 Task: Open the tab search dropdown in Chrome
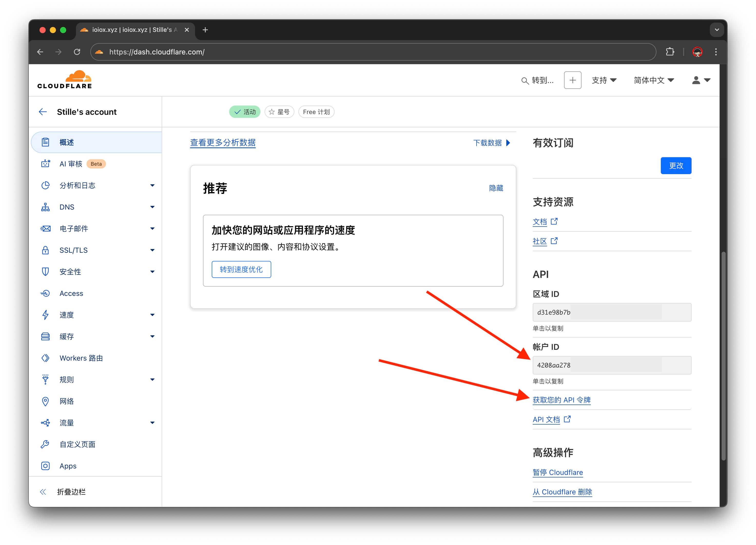[x=717, y=30]
